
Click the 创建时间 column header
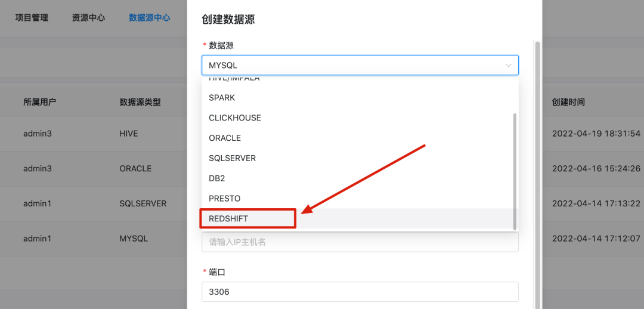tap(568, 102)
